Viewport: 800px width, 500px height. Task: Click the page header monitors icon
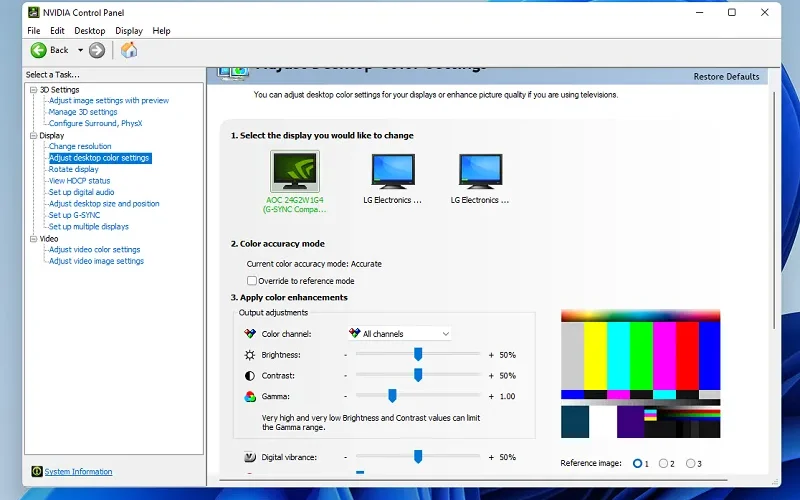pyautogui.click(x=233, y=73)
